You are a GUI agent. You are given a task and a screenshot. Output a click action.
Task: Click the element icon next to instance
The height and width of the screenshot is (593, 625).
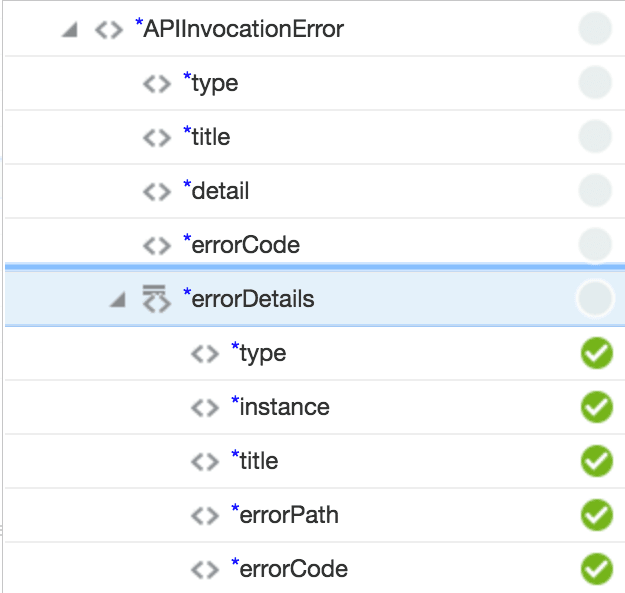(205, 407)
